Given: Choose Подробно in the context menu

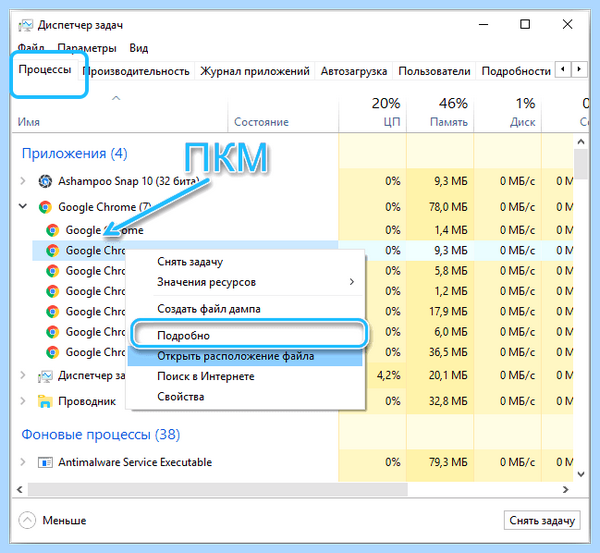Looking at the screenshot, I should pyautogui.click(x=245, y=336).
